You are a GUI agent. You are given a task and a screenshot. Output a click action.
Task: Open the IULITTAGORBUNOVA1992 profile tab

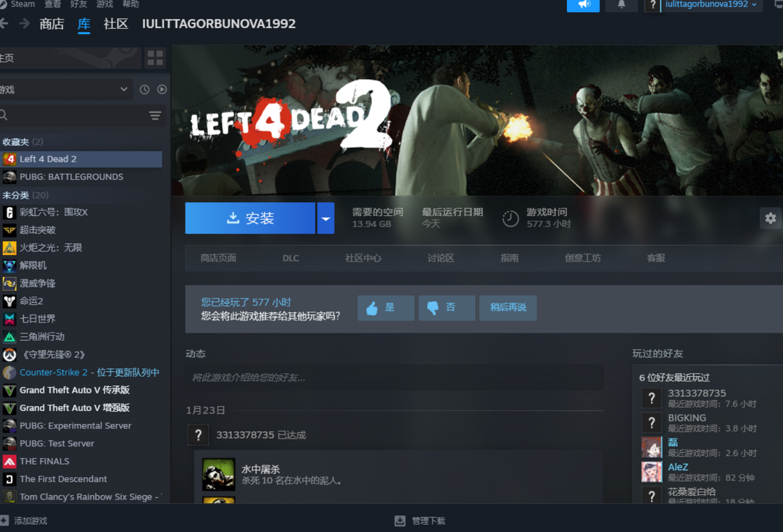pos(219,23)
